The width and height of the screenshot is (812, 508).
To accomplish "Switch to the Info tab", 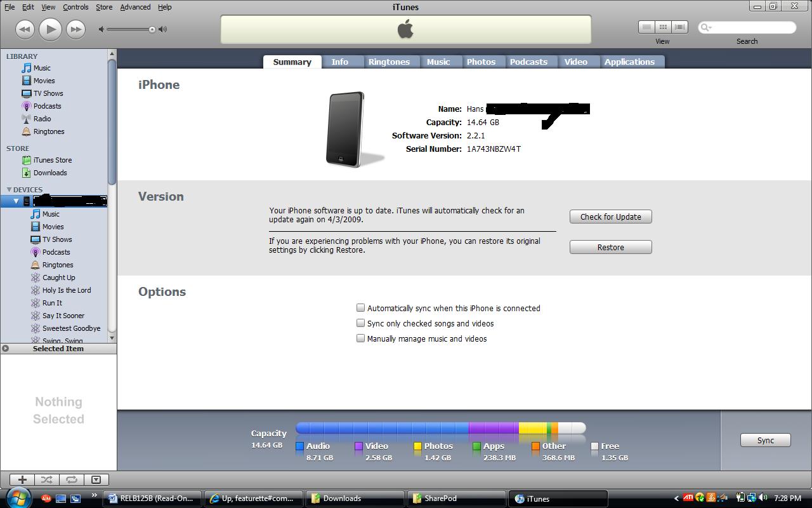I will pos(340,62).
